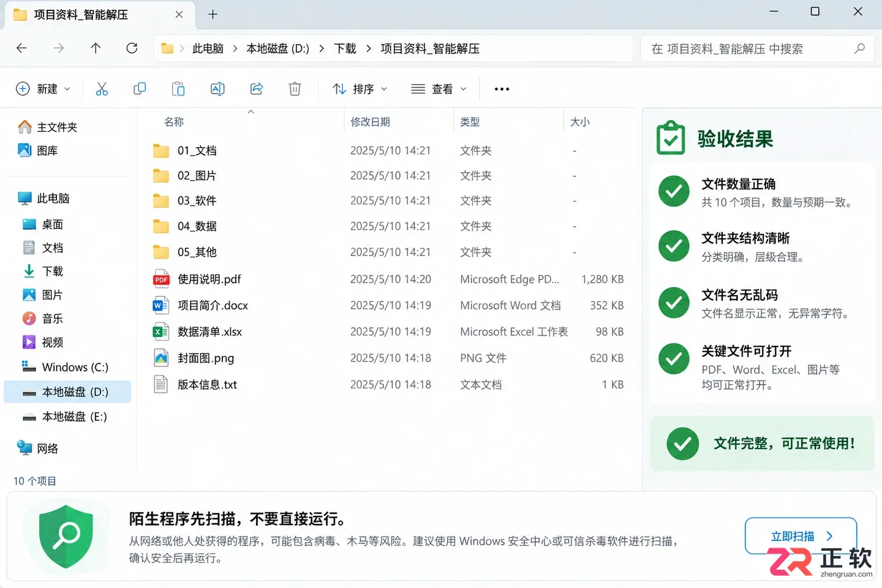Click the Share icon in toolbar
The width and height of the screenshot is (882, 588).
pos(257,89)
